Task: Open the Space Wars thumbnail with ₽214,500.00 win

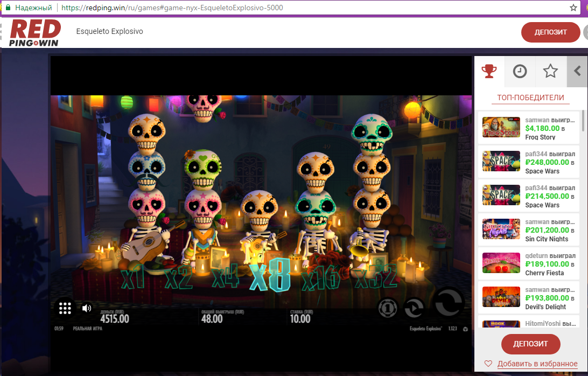Action: [501, 195]
